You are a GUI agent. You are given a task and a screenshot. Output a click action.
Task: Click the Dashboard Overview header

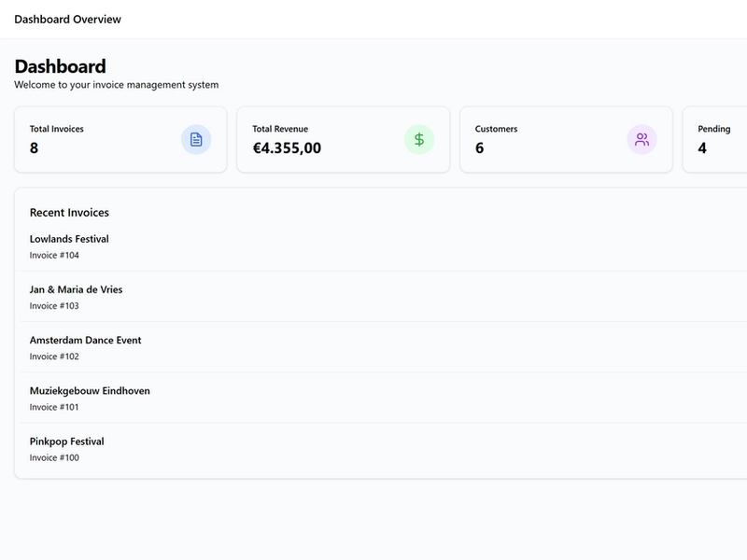pos(65,18)
